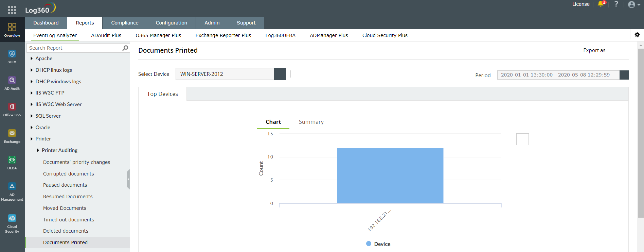Switch to Log360UEBA sub-tab
This screenshot has width=644, height=252.
[x=281, y=35]
